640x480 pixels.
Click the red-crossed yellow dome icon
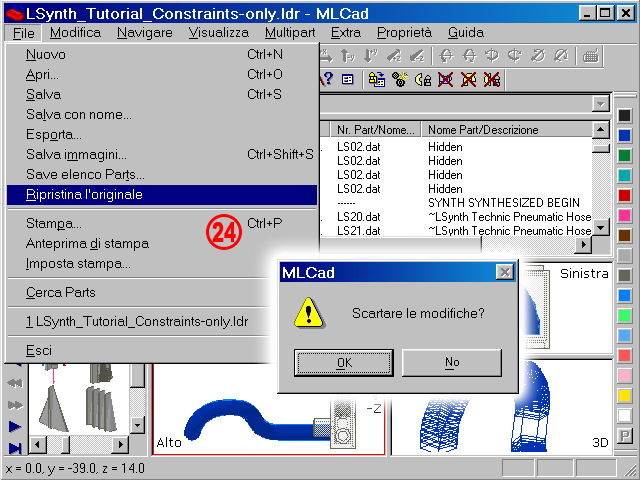coord(469,79)
